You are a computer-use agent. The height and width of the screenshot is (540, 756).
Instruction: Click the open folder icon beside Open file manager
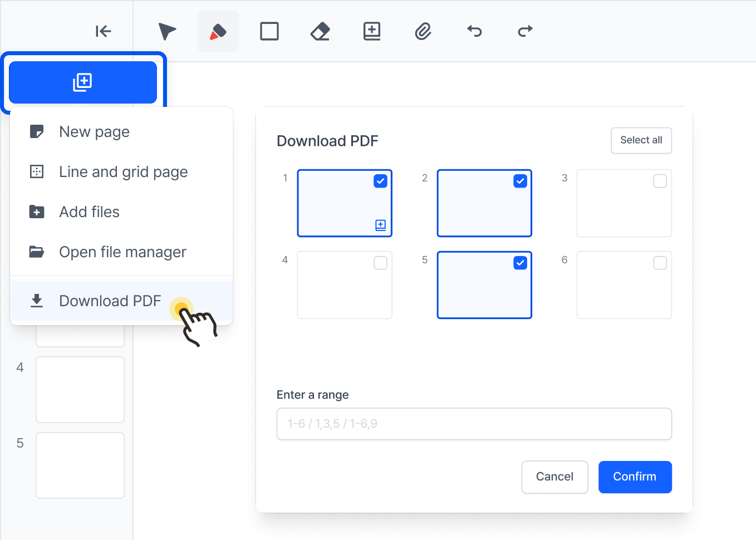(x=37, y=252)
